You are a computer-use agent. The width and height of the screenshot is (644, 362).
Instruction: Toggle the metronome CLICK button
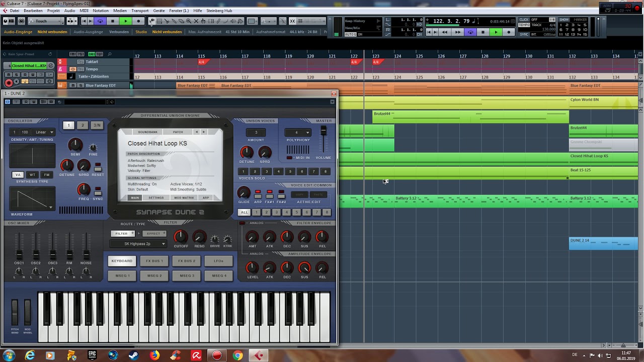[524, 20]
